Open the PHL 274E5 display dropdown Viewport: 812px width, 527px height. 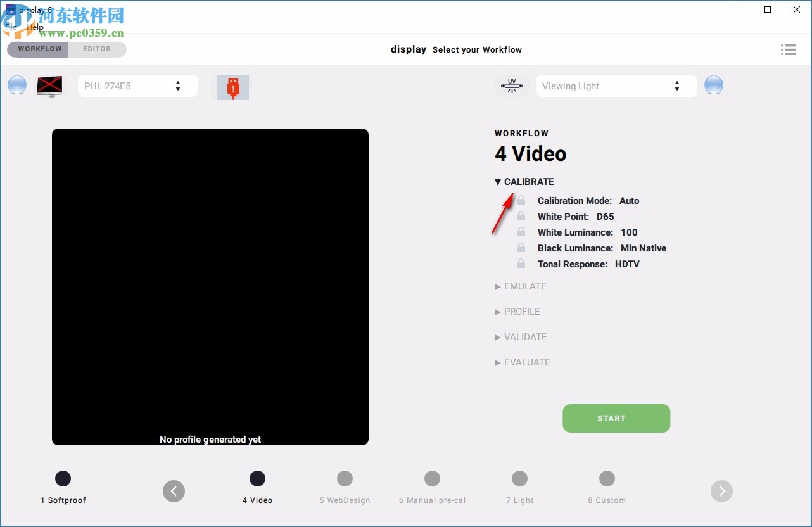[138, 86]
